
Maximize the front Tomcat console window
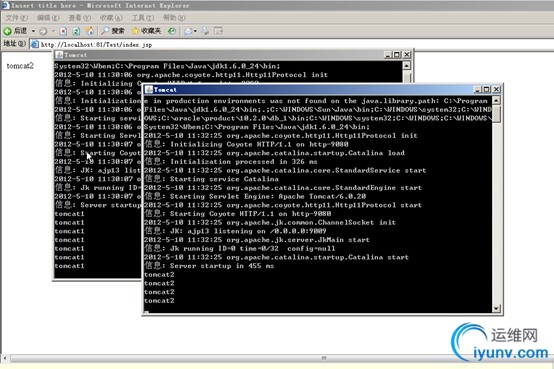pos(487,89)
